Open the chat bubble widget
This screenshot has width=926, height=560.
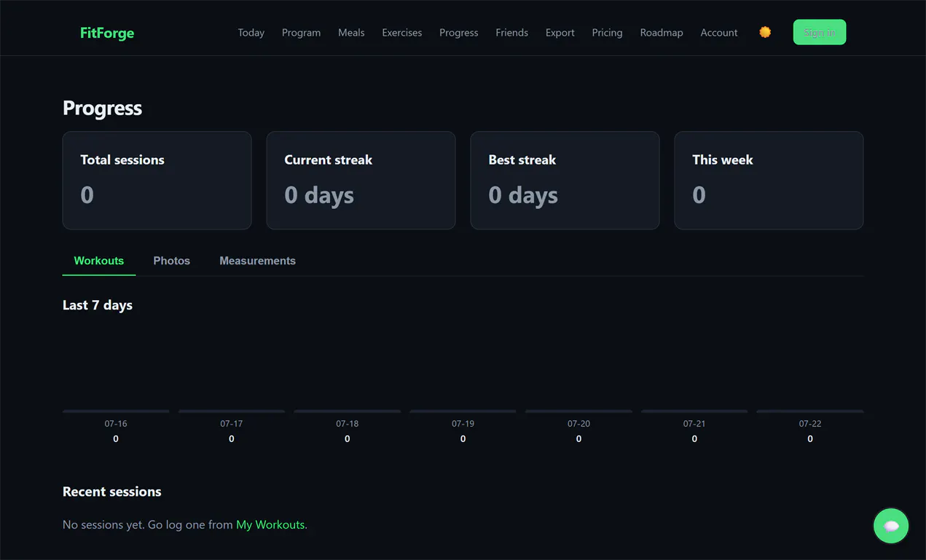tap(891, 526)
